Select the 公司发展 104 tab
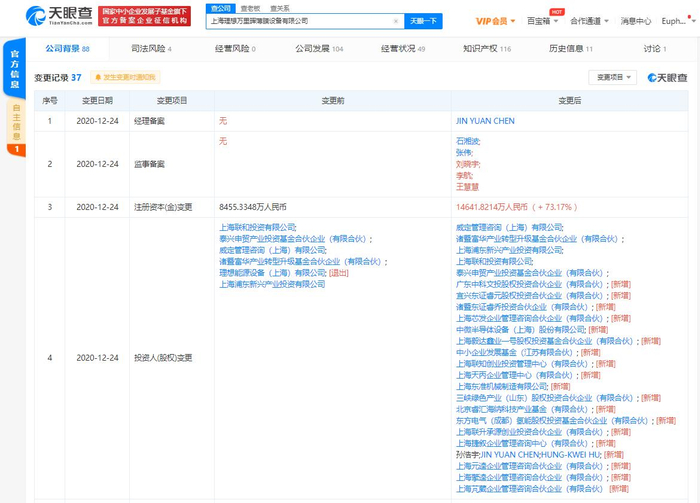This screenshot has width=700, height=503. point(319,49)
